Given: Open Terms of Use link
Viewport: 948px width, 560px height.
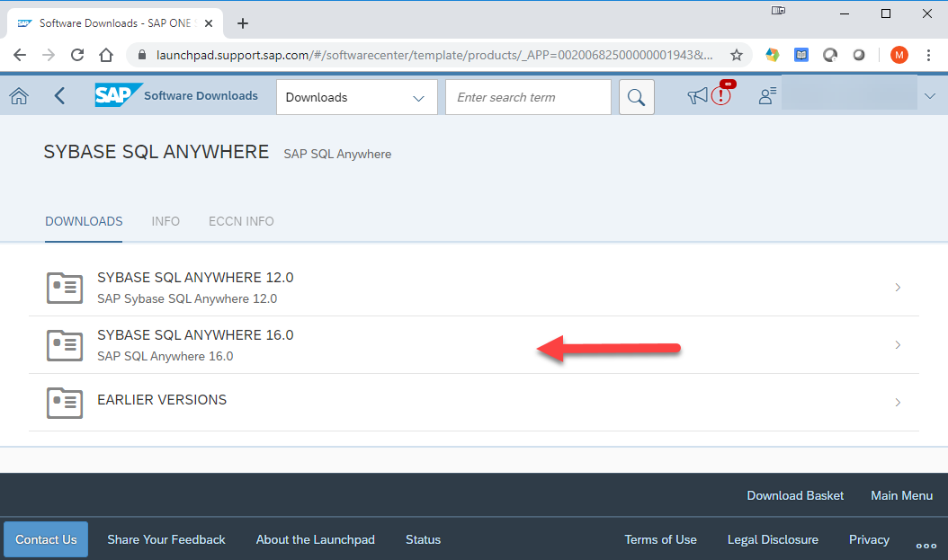Looking at the screenshot, I should (660, 539).
